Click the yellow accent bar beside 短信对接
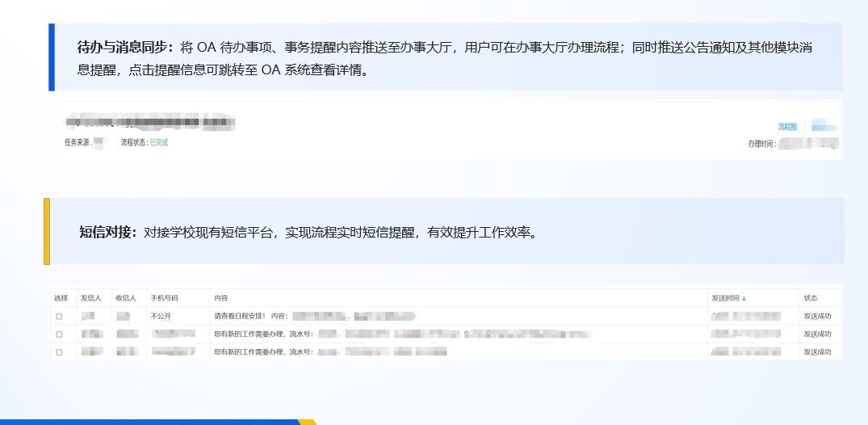This screenshot has width=868, height=425. 47,231
